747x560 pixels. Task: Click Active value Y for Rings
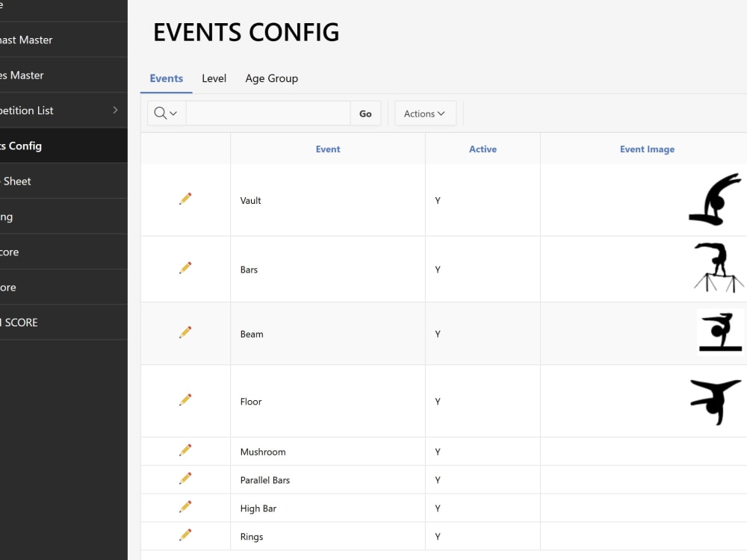(x=438, y=537)
